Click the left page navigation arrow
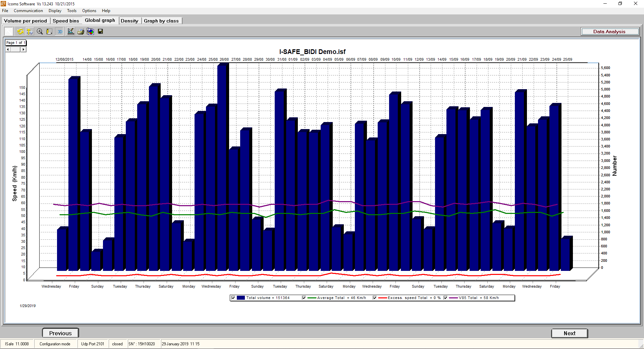 [8, 49]
